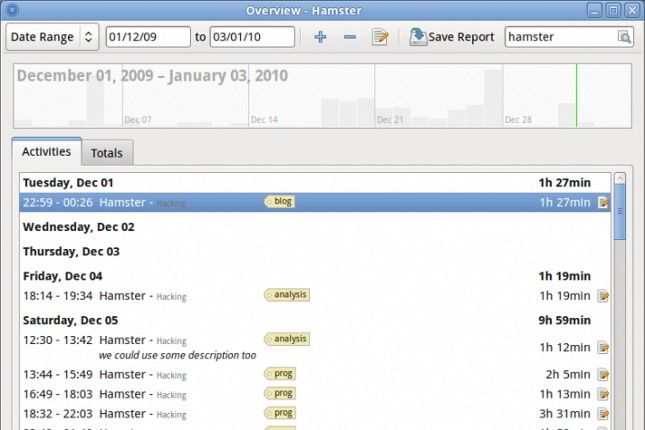This screenshot has width=645, height=430.
Task: Click the edit activity toolbar icon
Action: click(380, 37)
